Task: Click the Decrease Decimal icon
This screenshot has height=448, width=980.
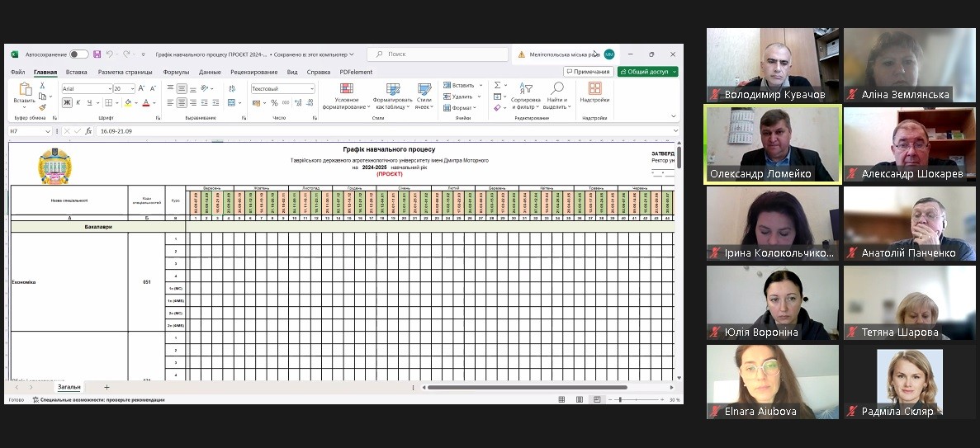Action: coord(309,102)
